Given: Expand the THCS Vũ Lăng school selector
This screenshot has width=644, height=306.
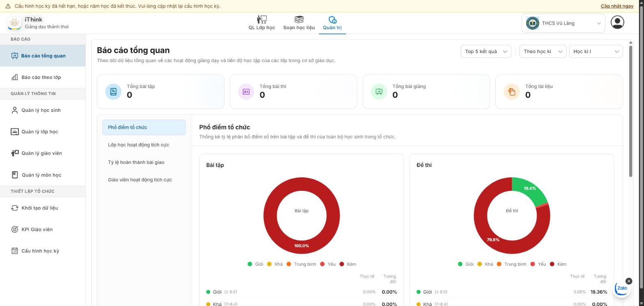Looking at the screenshot, I should point(563,23).
